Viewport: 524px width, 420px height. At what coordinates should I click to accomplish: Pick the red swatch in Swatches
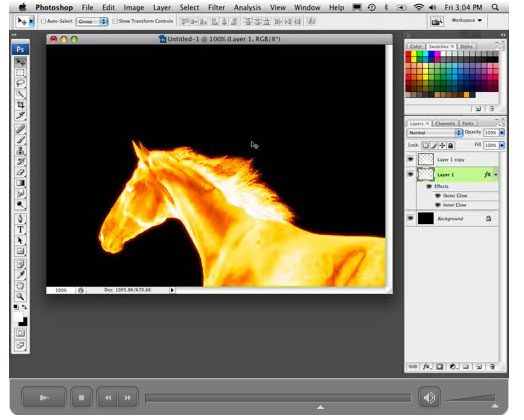pyautogui.click(x=408, y=54)
